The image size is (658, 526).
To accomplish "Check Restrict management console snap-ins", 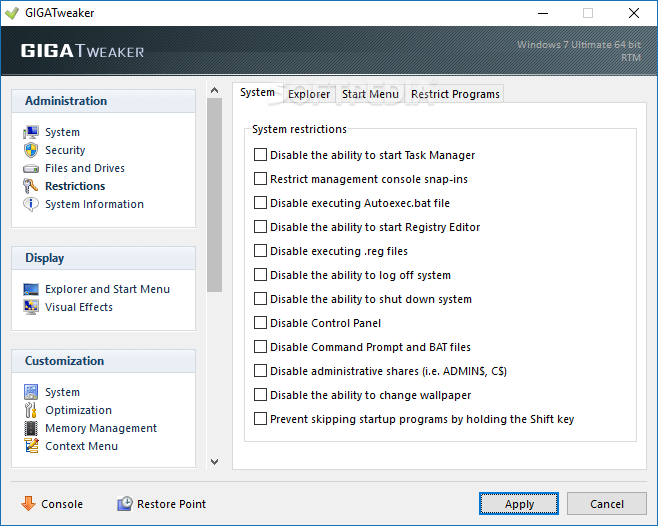I will [x=260, y=178].
